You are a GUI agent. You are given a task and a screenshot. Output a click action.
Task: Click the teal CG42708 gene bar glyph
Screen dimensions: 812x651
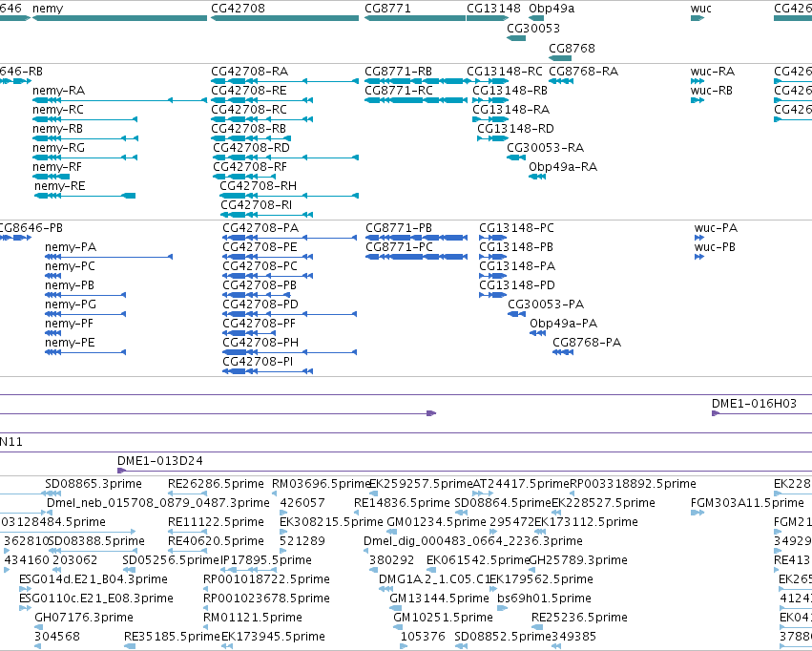(x=285, y=18)
